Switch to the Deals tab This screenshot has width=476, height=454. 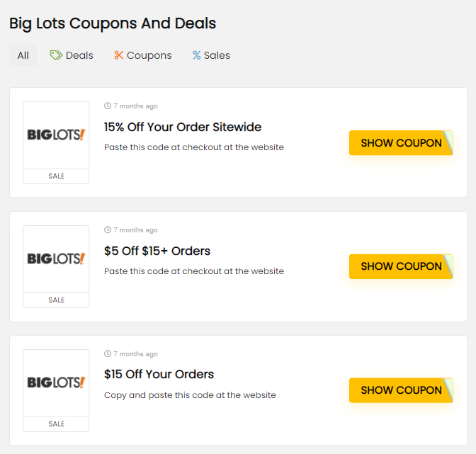(72, 55)
